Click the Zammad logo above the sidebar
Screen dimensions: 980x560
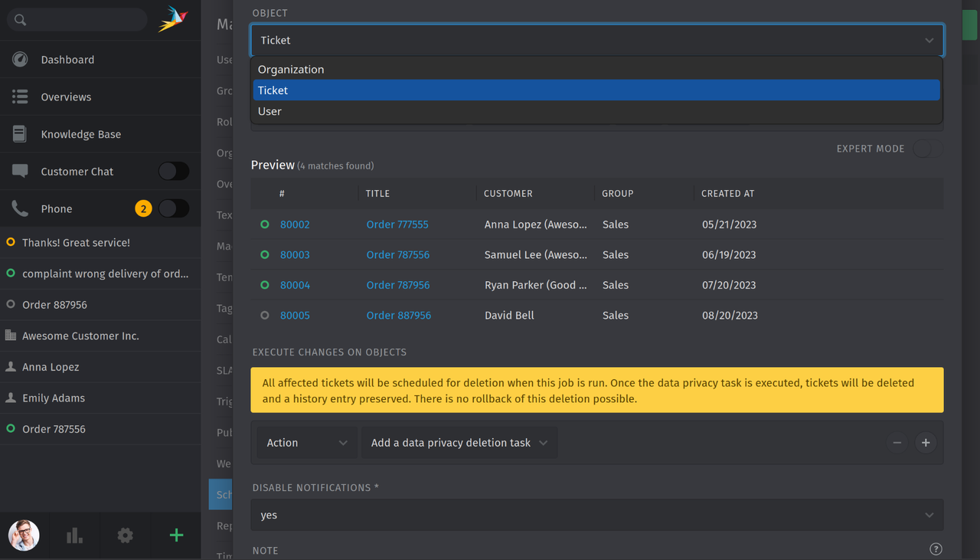(x=175, y=18)
